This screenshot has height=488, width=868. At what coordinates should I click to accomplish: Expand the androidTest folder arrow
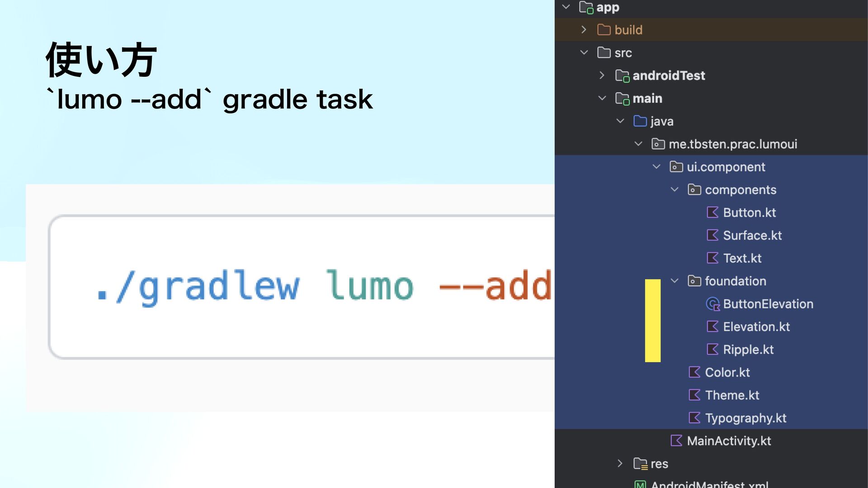pos(602,75)
